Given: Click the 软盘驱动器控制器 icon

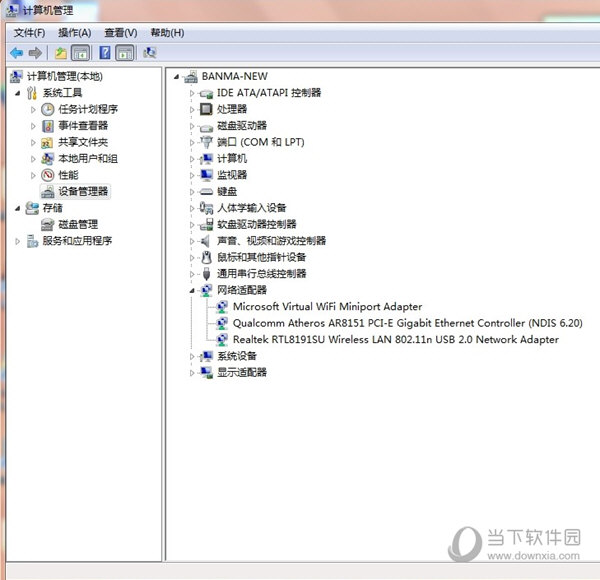Looking at the screenshot, I should (x=207, y=225).
